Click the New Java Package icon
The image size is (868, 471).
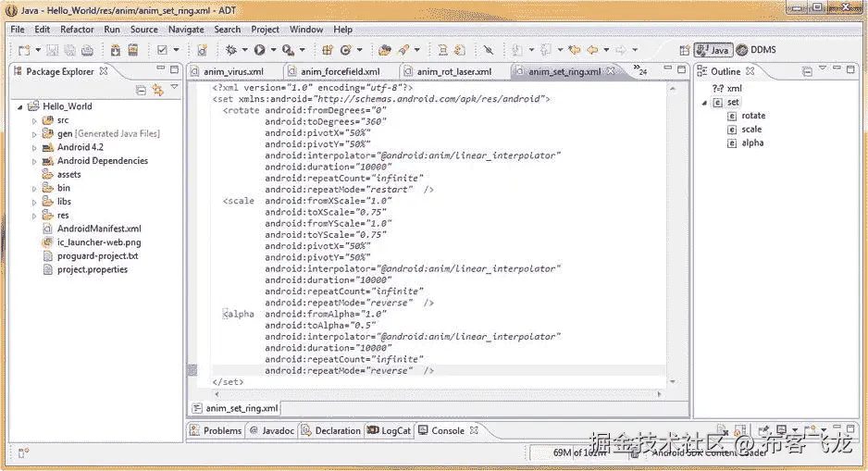328,50
